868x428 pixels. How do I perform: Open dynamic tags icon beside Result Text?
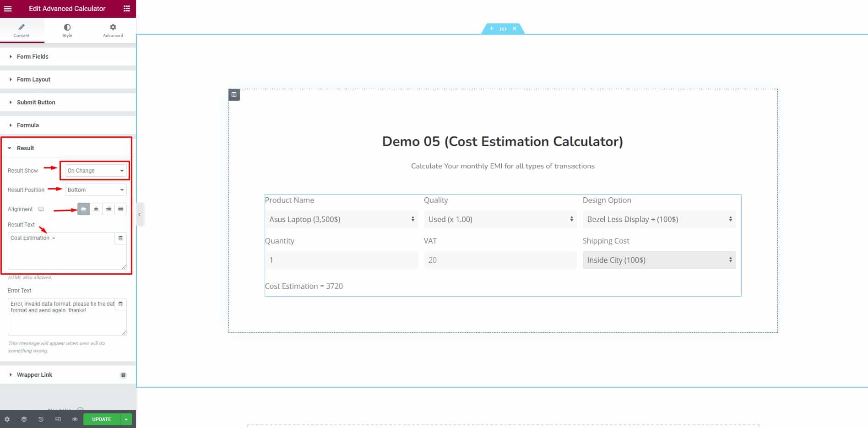(120, 238)
